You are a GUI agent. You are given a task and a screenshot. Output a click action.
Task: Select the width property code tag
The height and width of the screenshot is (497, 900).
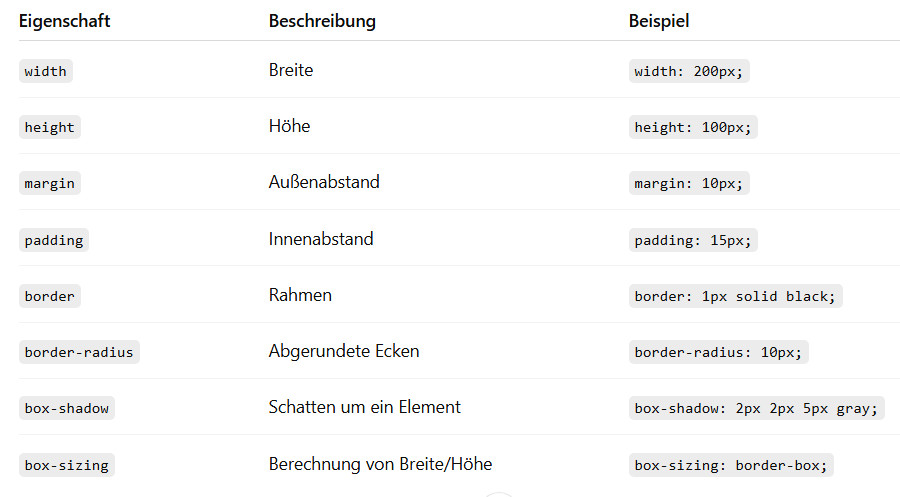coord(46,71)
